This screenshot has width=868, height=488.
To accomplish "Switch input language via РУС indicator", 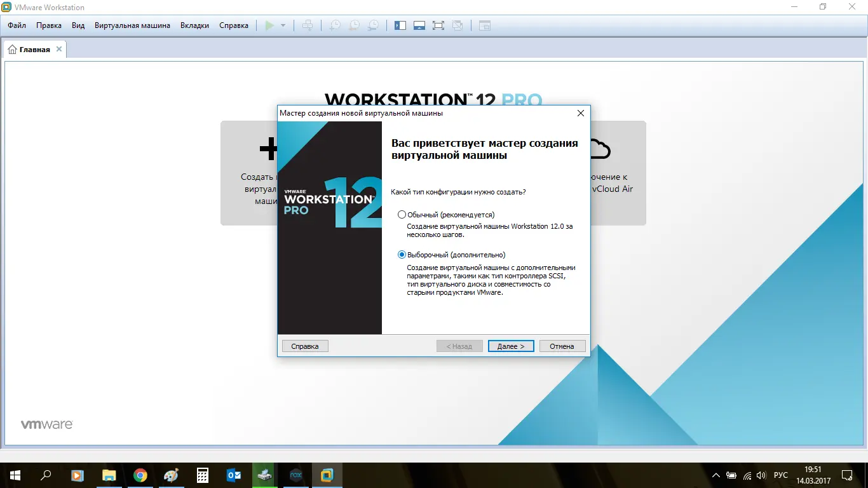I will click(x=781, y=475).
